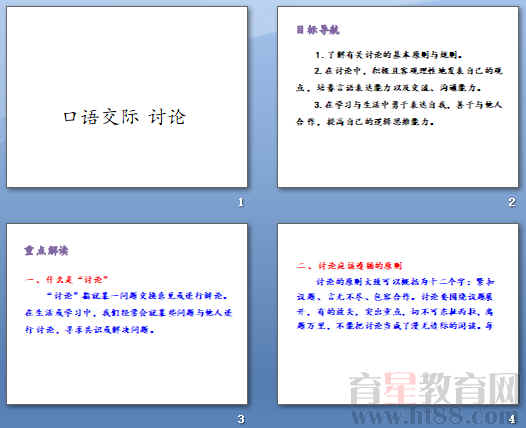Open slide 2 with 目标导航 heading
Viewport: 526px width, 428px height.
(398, 97)
